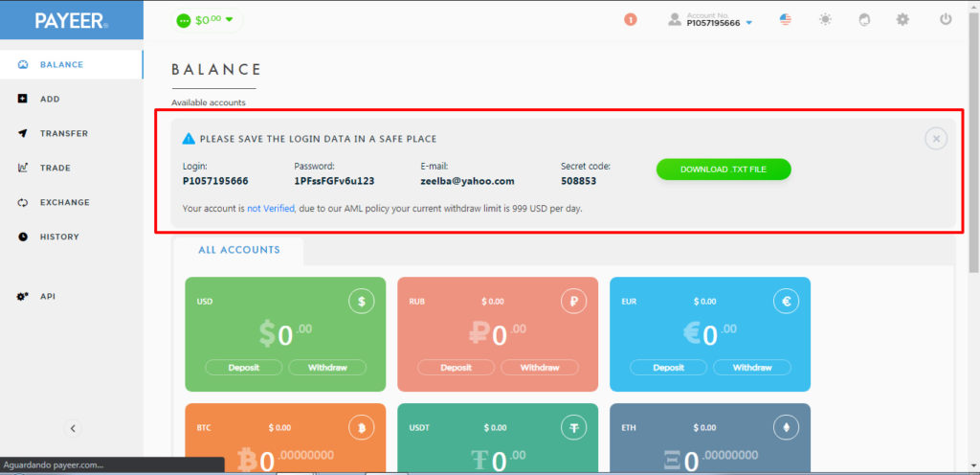Collapse the sidebar with the chevron
This screenshot has height=475, width=980.
(x=73, y=428)
